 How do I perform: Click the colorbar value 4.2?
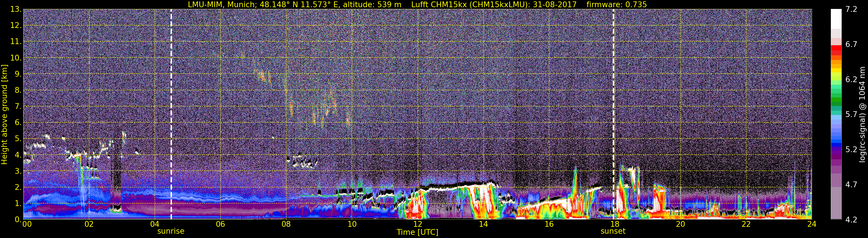[851, 220]
